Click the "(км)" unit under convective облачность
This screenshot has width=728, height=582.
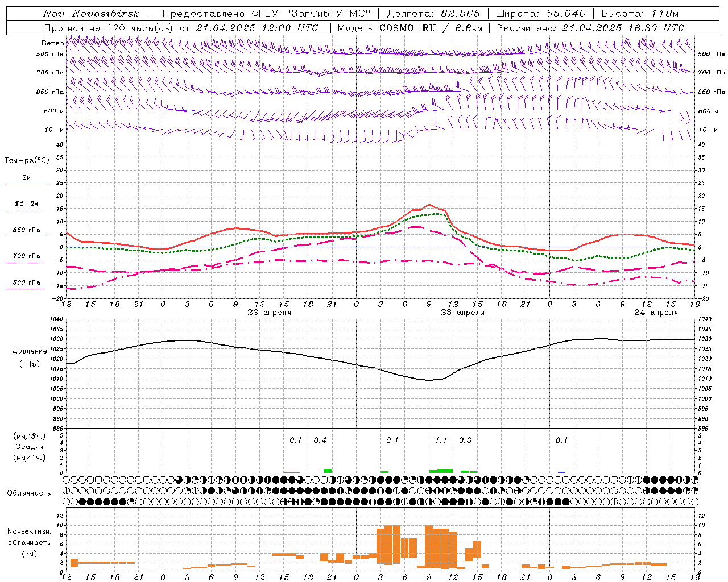click(x=30, y=554)
